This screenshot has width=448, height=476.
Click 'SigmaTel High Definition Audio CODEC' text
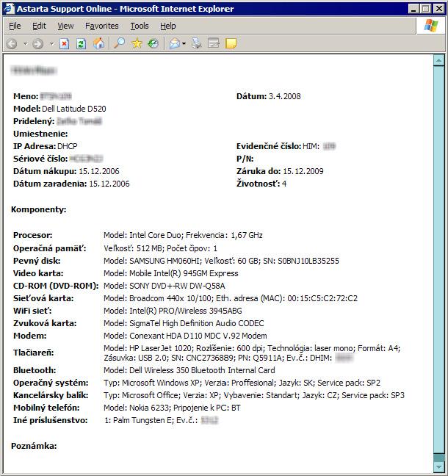tap(197, 323)
